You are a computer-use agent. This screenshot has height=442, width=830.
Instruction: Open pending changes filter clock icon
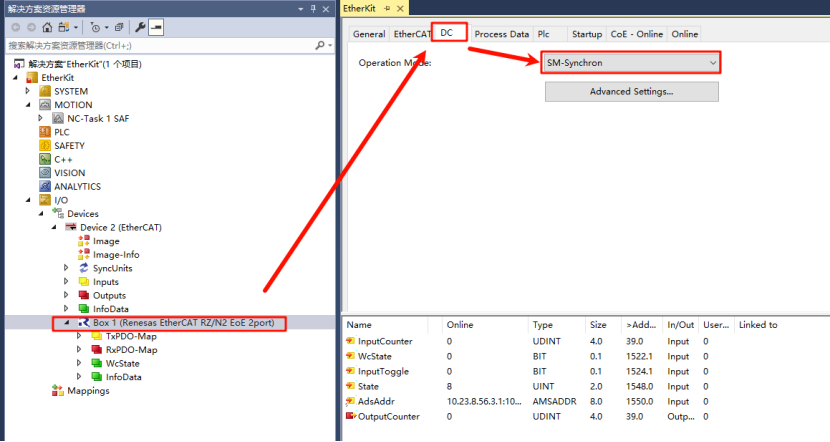[95, 27]
